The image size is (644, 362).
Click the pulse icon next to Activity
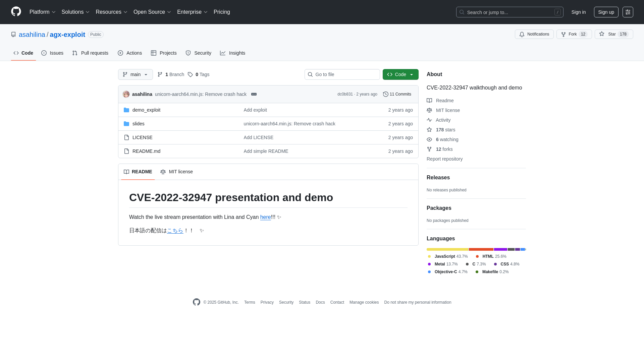(429, 120)
